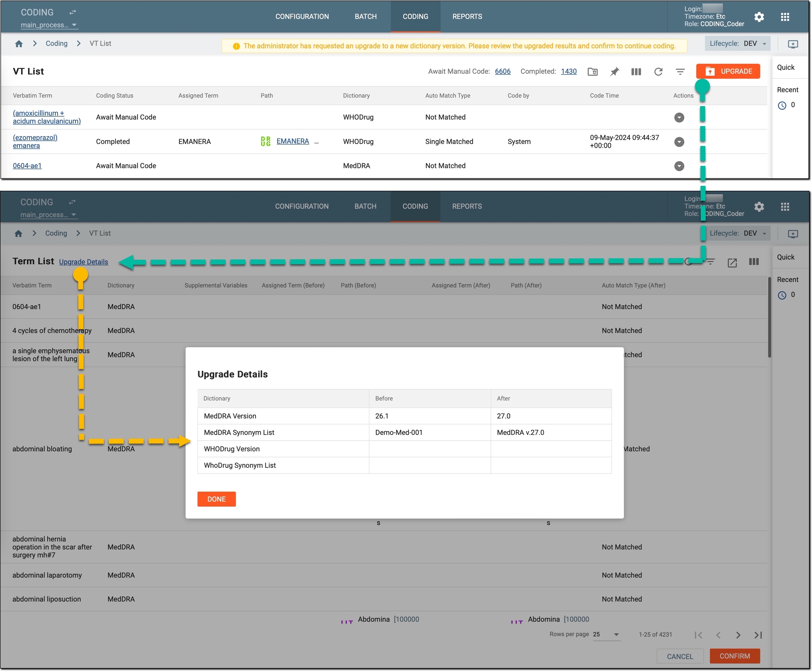Click the home icon in top breadcrumb

coord(19,44)
